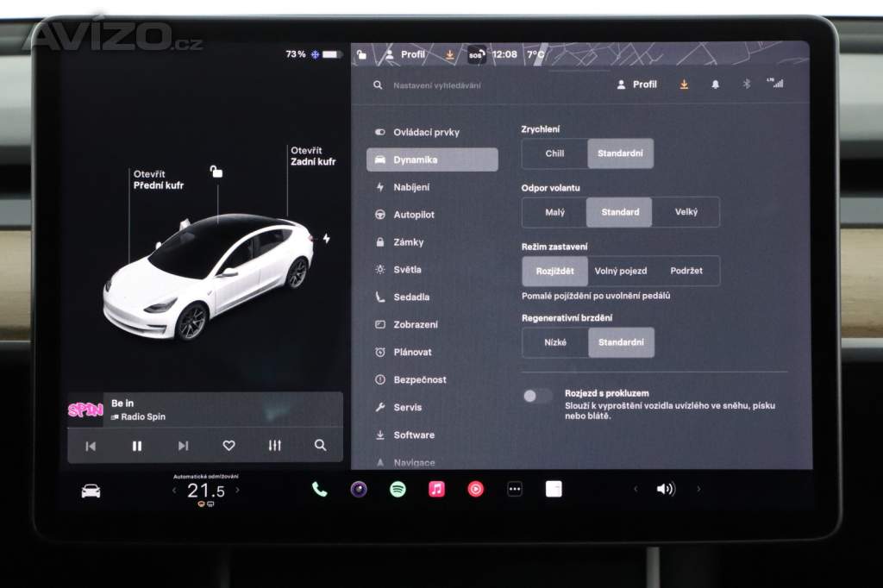
Task: Select Velký steering resistance
Action: [686, 212]
